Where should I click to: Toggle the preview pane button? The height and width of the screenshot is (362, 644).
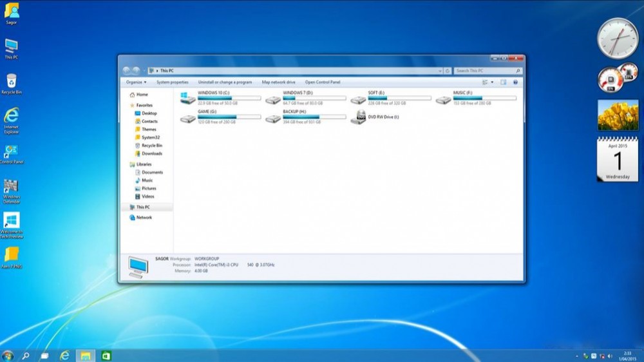tap(504, 82)
